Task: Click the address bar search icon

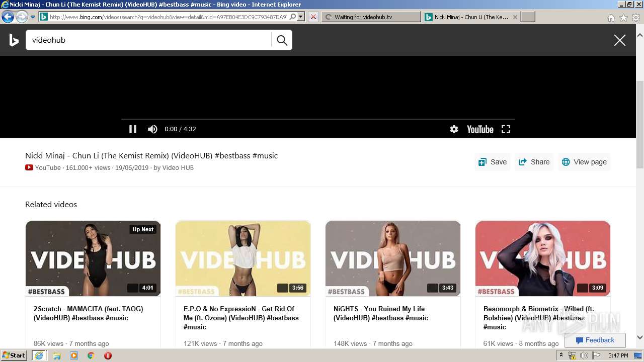Action: tap(293, 17)
